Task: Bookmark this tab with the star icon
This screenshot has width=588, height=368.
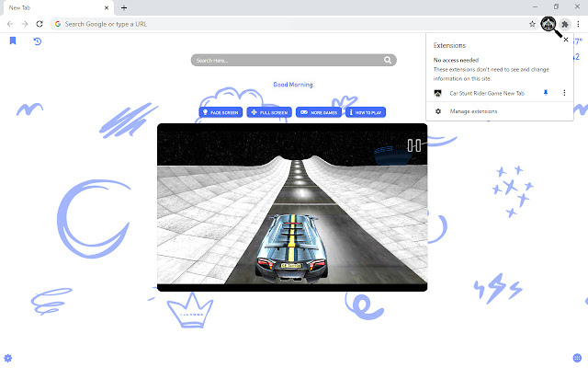Action: [x=532, y=23]
